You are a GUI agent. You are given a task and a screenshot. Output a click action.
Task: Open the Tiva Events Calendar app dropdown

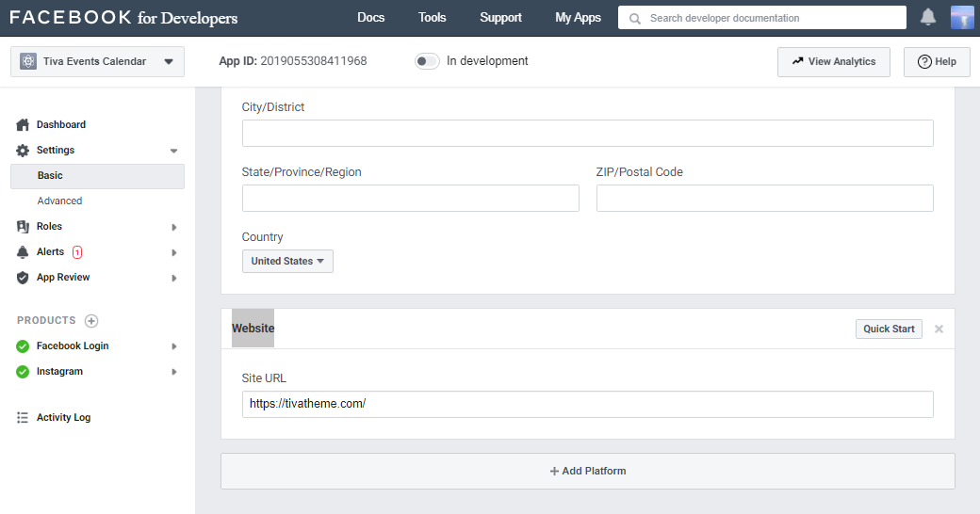97,62
